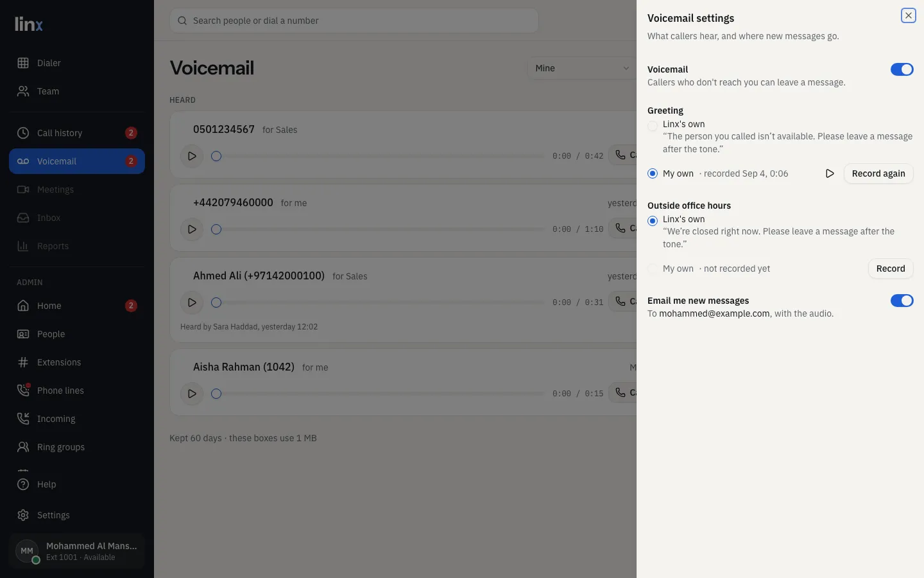
Task: Open the Mine mailbox dropdown
Action: click(x=582, y=68)
